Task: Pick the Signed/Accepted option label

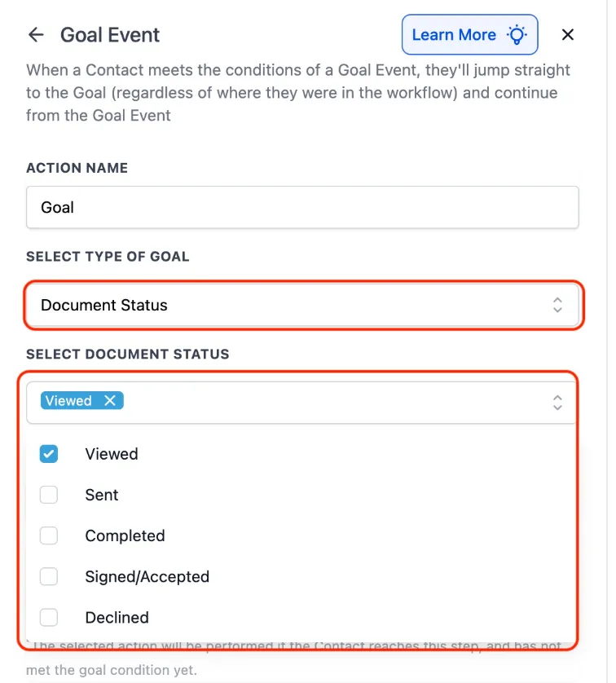Action: 147,577
